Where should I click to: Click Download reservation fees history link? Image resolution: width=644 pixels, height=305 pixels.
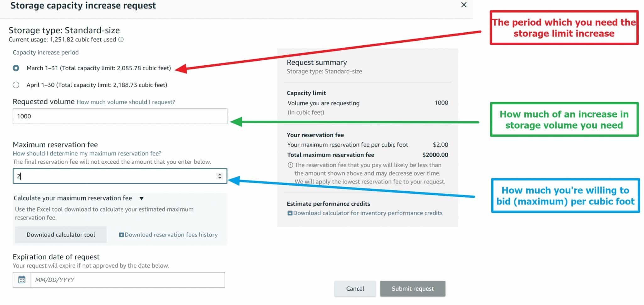pos(171,235)
